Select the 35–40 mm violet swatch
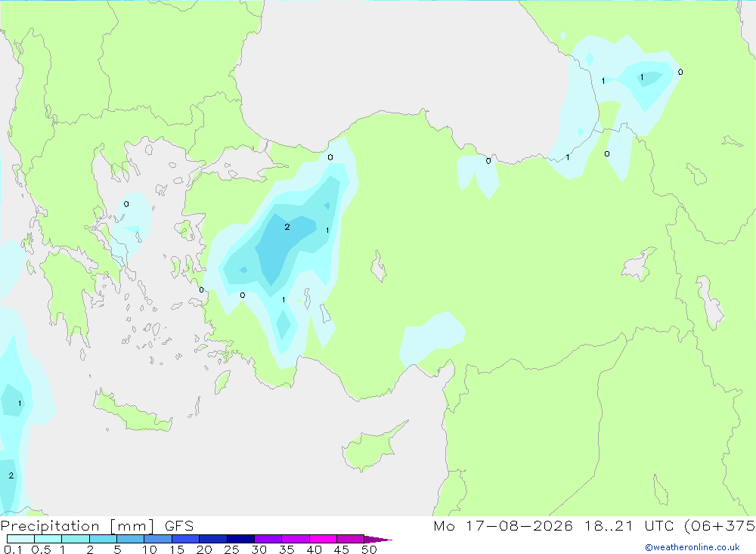Viewport: 756px width, 554px height. [296, 539]
